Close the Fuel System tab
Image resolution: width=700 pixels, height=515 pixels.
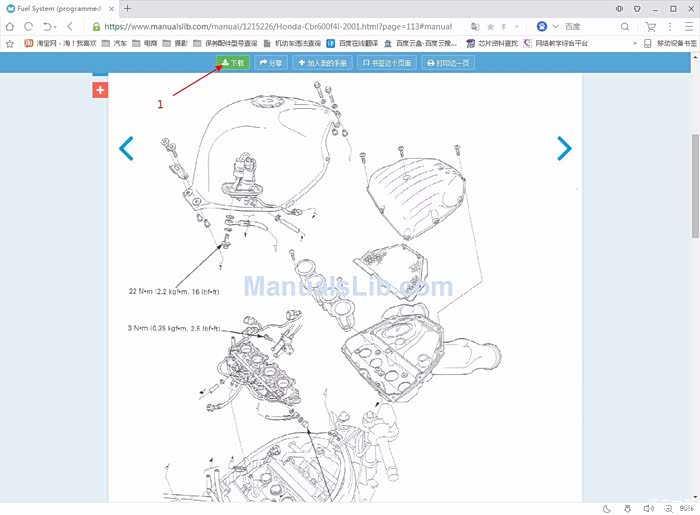pyautogui.click(x=112, y=8)
